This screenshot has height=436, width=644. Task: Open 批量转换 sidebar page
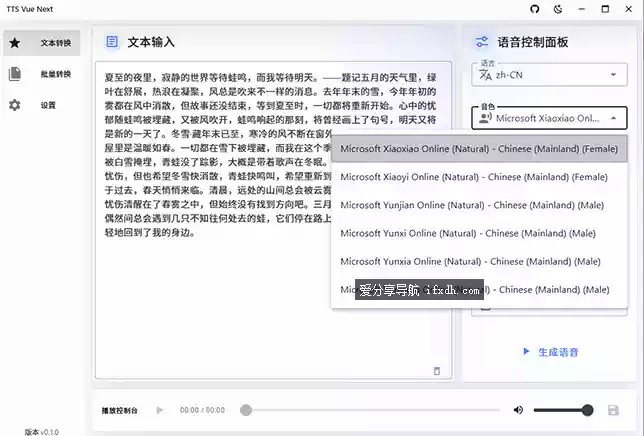(x=41, y=74)
